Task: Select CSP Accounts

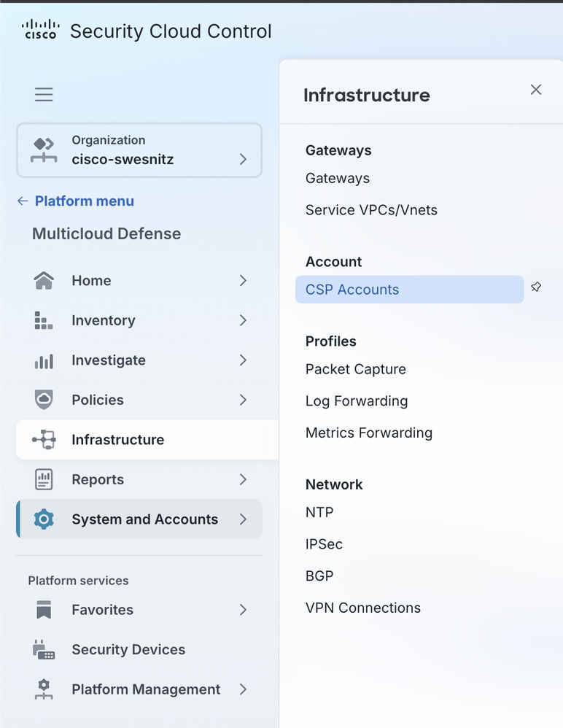Action: 409,290
